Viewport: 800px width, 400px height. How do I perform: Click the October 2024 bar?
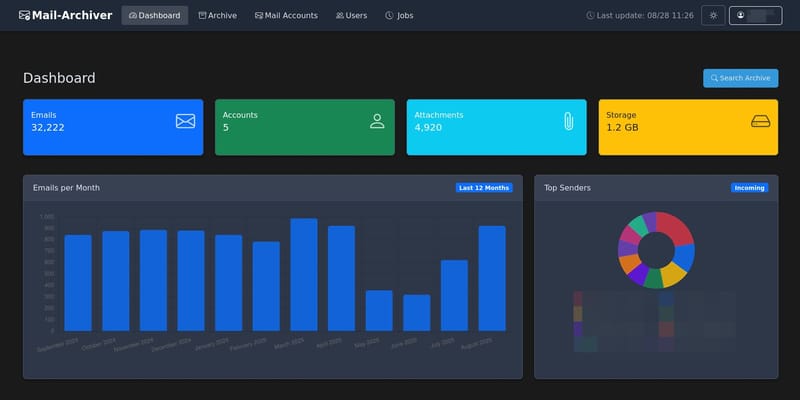click(x=116, y=281)
